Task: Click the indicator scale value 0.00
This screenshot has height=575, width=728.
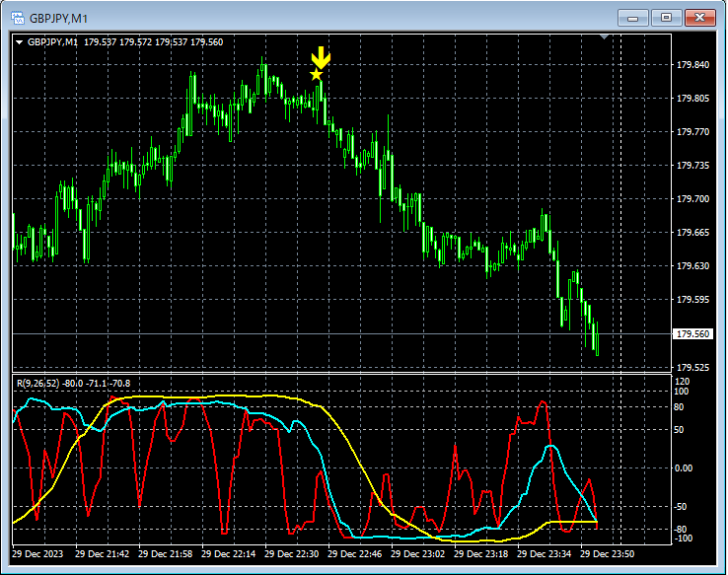Action: click(684, 468)
